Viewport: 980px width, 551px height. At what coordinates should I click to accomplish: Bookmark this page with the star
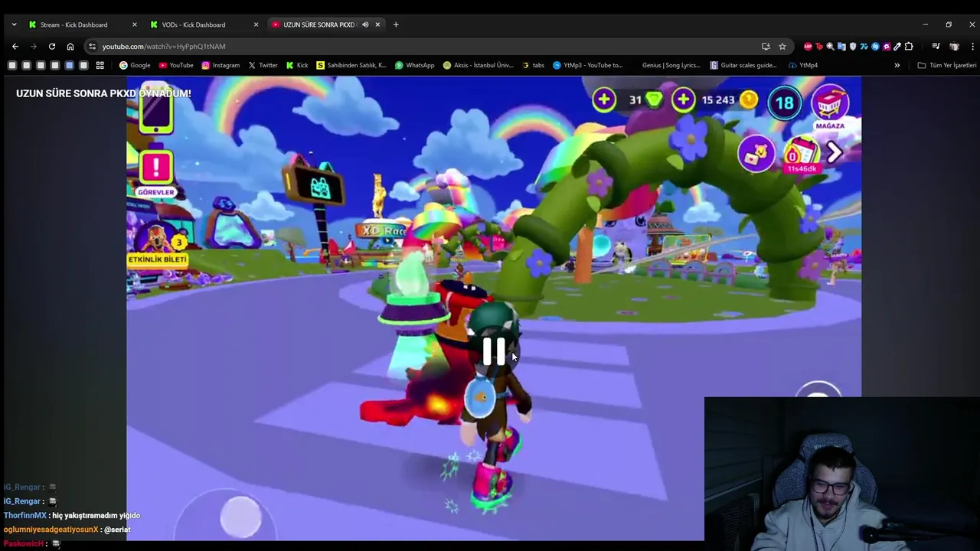782,46
